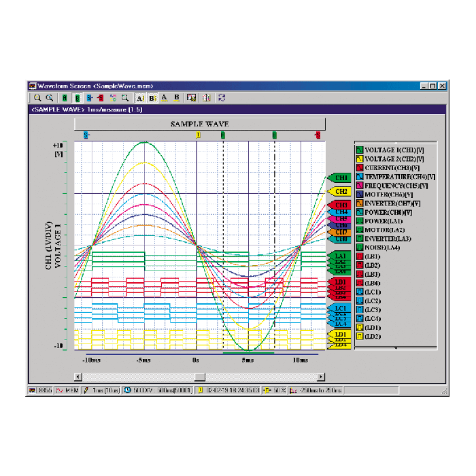Select VOLTAGE 1(CH1)[V] legend icon

tap(360, 150)
